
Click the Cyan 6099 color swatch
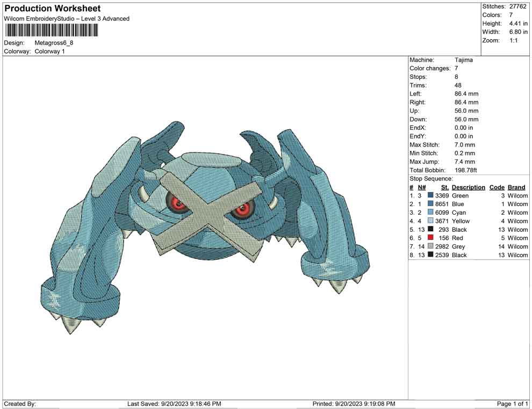[x=430, y=212]
